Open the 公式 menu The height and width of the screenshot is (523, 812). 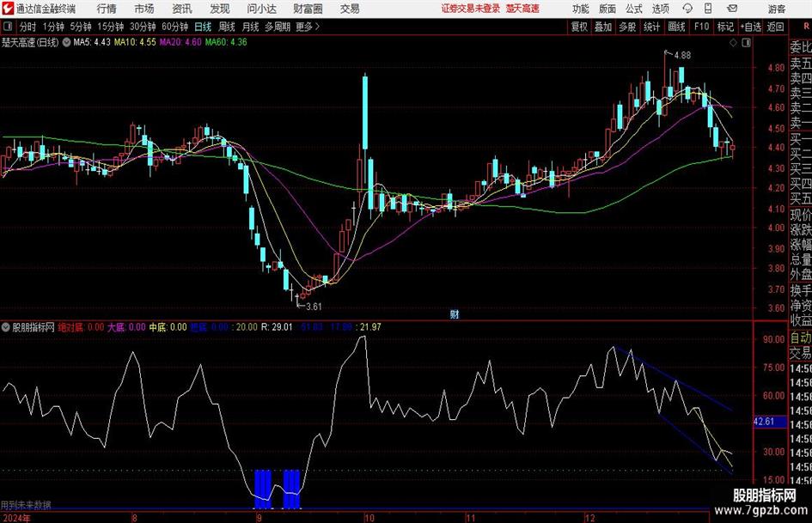point(634,9)
